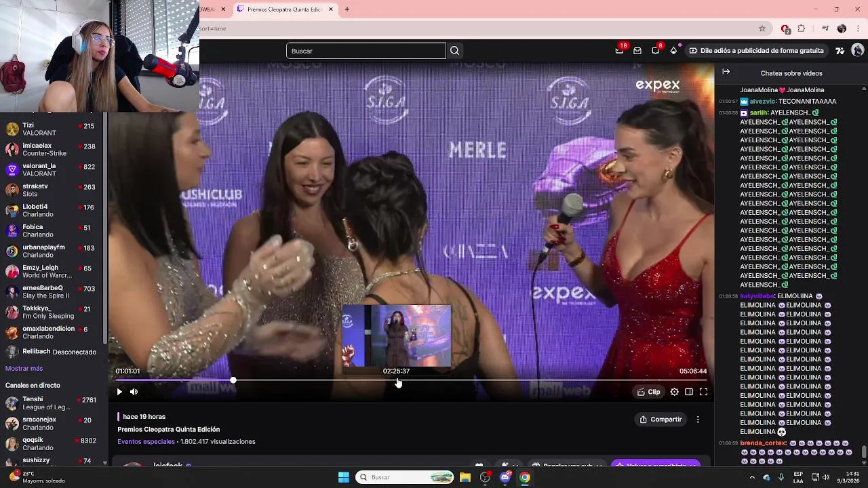Open the Eventos especiales category link
868x488 pixels.
click(146, 442)
